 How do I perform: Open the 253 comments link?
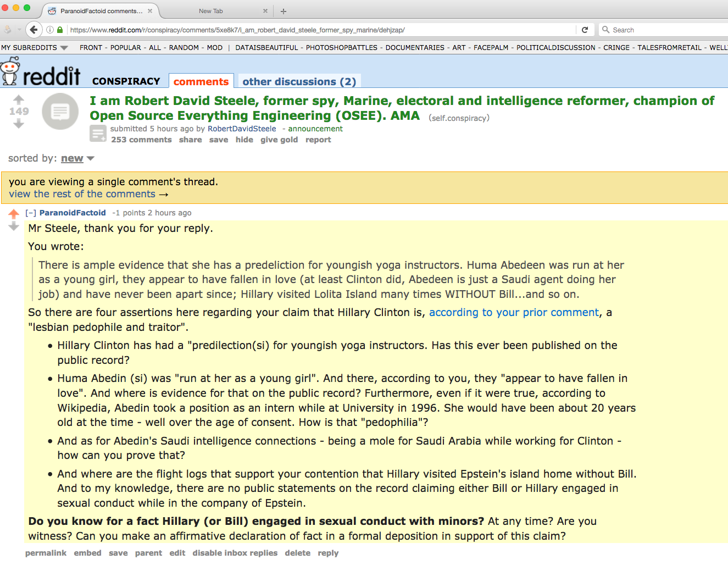coord(141,140)
